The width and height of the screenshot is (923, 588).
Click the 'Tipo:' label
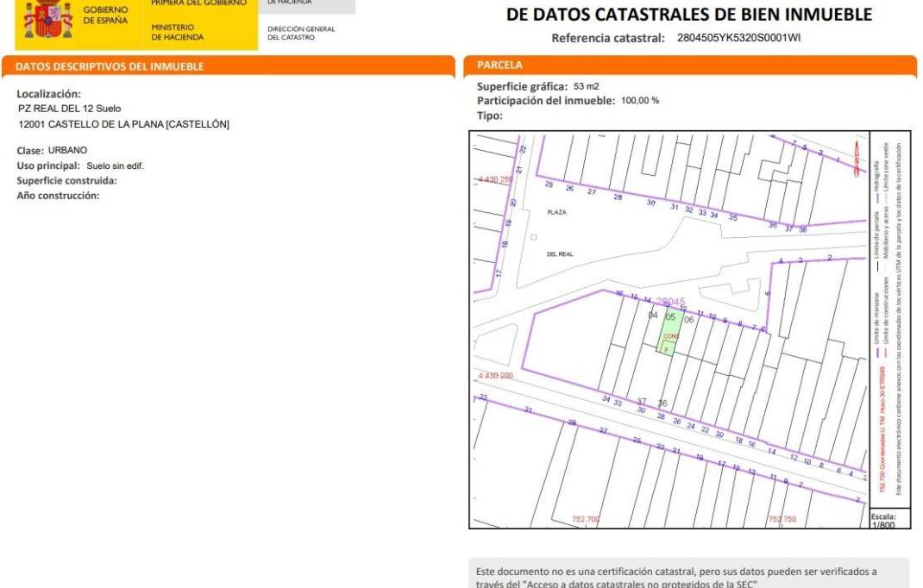(490, 116)
